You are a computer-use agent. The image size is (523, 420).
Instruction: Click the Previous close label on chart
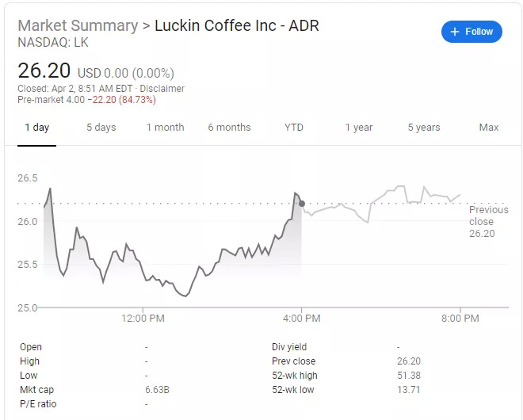click(488, 216)
